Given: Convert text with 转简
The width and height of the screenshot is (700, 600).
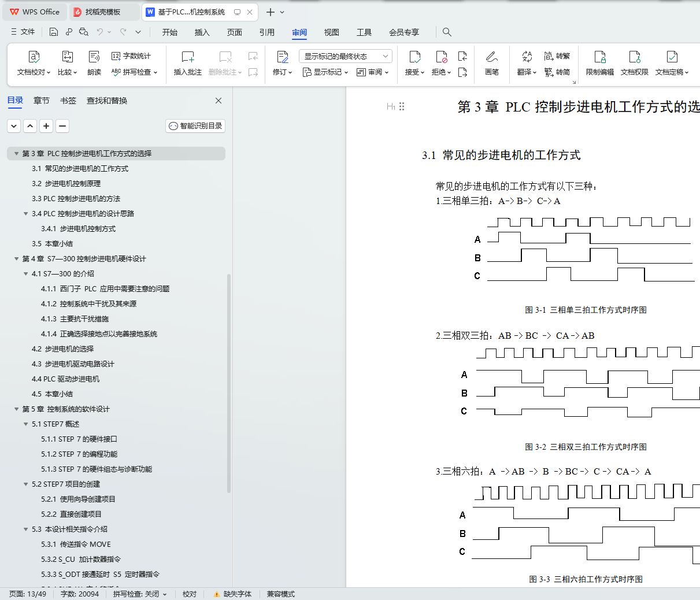Looking at the screenshot, I should [557, 72].
